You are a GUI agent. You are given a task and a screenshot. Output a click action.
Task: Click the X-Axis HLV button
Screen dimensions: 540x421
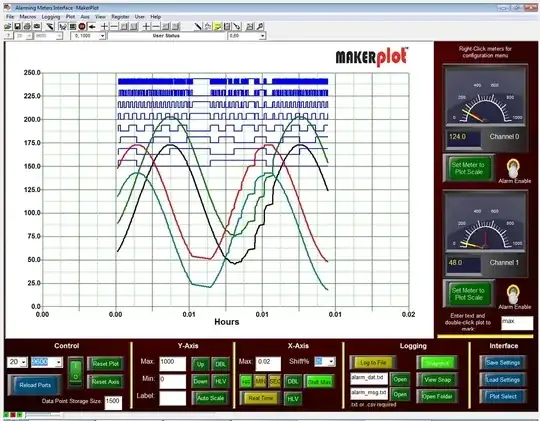click(293, 399)
